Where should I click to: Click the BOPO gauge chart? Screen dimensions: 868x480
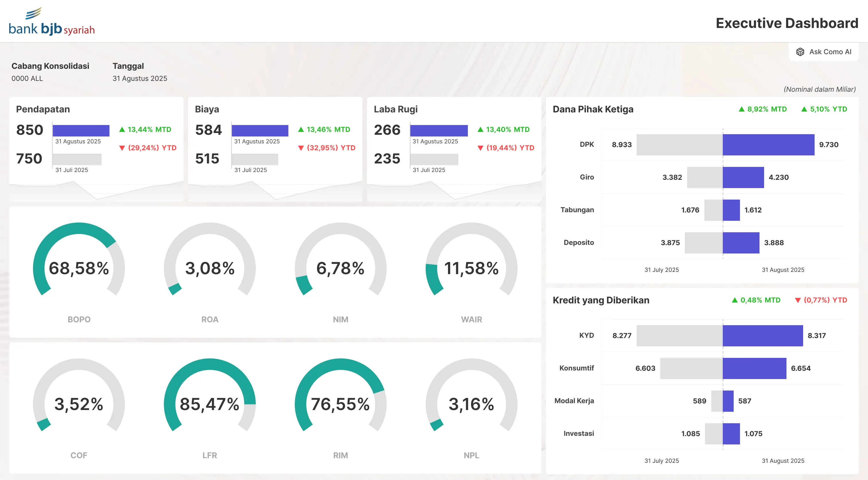[79, 268]
